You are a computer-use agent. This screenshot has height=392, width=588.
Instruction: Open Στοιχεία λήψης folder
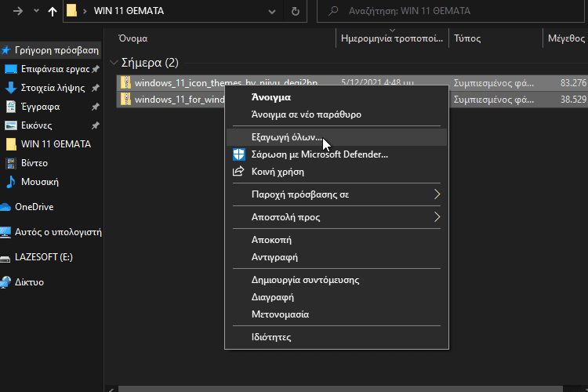click(53, 88)
